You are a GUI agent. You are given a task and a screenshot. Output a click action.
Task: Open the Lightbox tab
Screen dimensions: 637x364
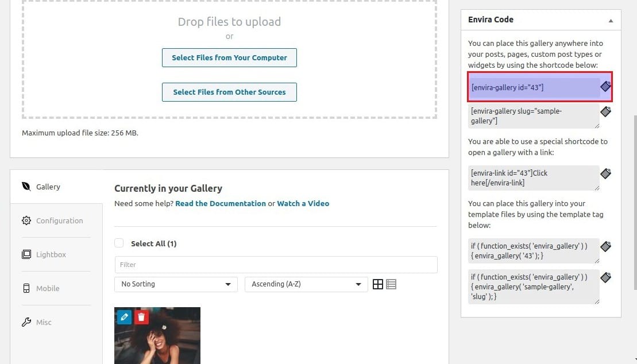[x=51, y=254]
